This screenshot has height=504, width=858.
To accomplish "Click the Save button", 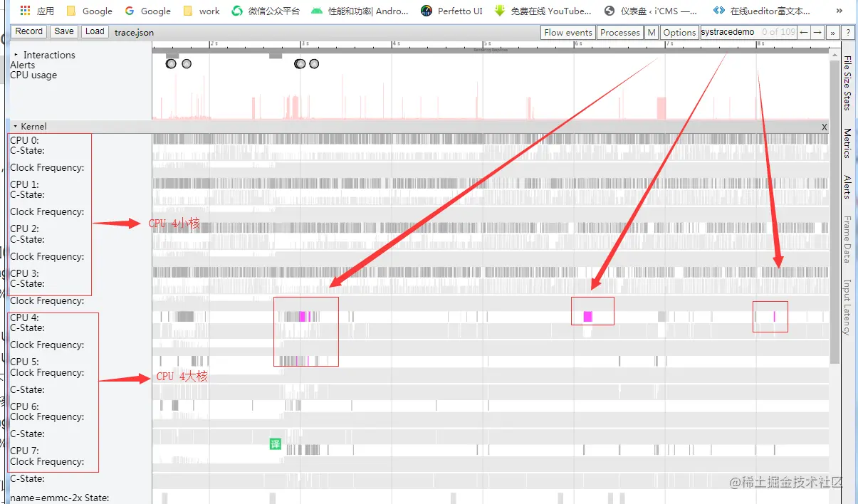I will point(64,31).
